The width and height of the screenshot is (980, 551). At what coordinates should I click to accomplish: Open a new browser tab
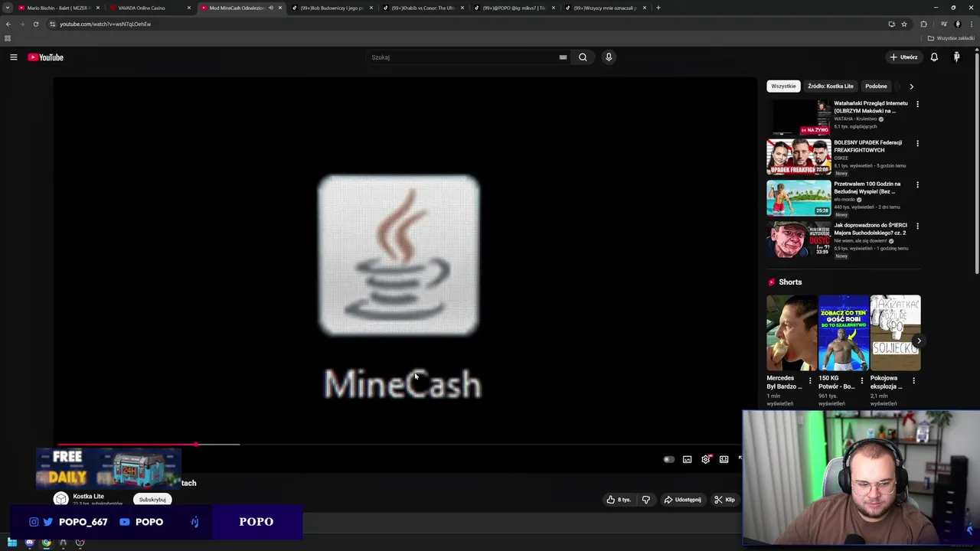coord(658,8)
